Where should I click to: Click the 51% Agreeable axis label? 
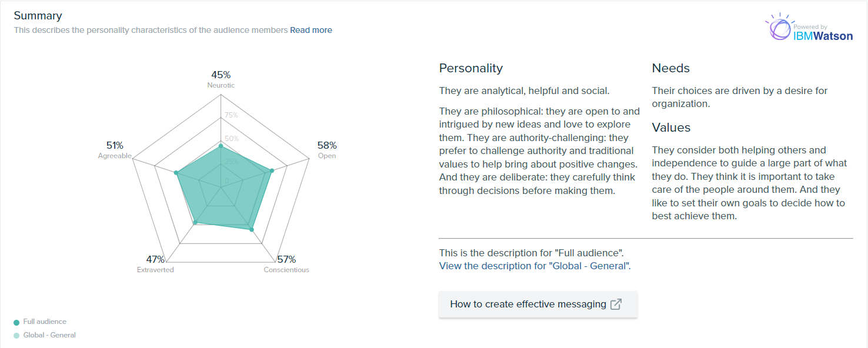[115, 146]
